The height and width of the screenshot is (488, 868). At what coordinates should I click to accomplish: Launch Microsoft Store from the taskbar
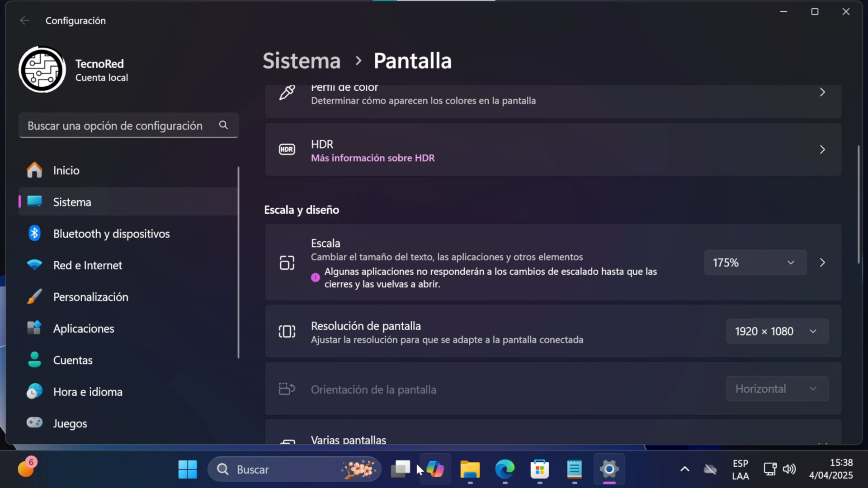pyautogui.click(x=540, y=469)
